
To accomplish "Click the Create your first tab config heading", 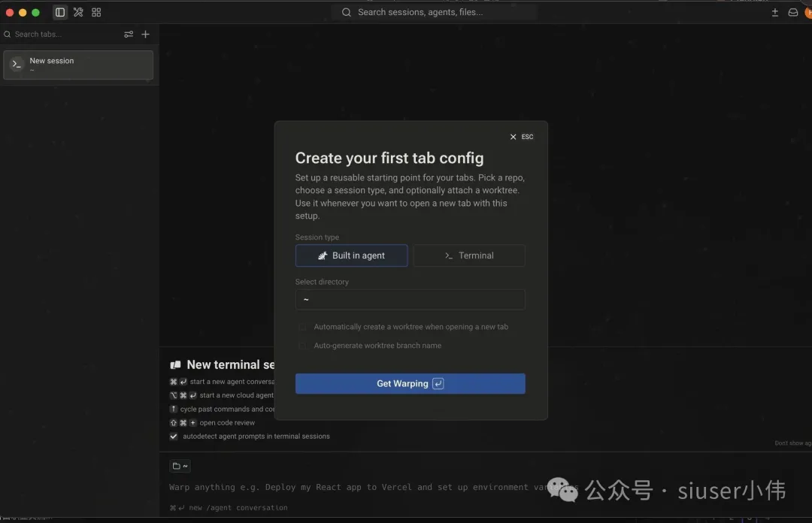I will 389,158.
